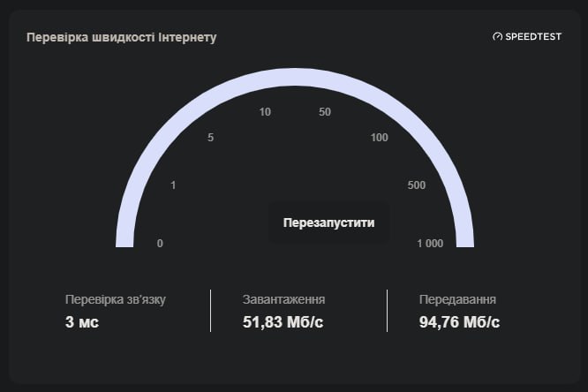Click the 5 gauge scale mark
Image resolution: width=588 pixels, height=392 pixels.
point(210,138)
